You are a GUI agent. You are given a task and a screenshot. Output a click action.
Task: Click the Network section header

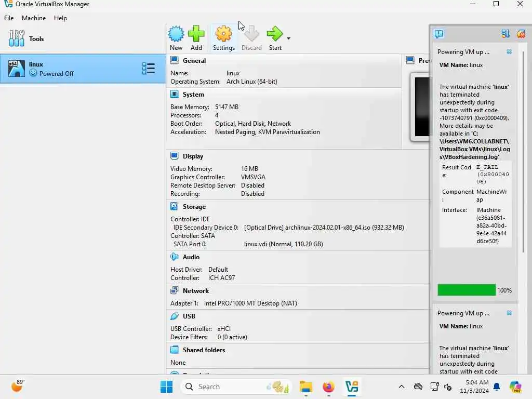[x=196, y=291]
